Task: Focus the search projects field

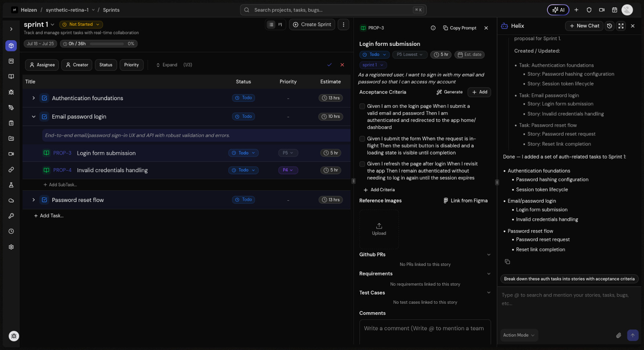Action: [x=333, y=10]
